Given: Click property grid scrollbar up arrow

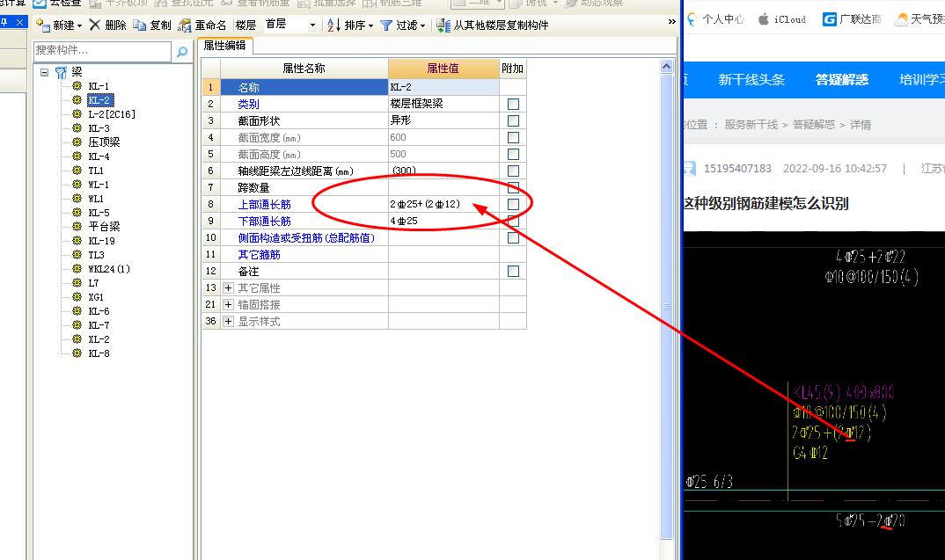Looking at the screenshot, I should point(667,66).
